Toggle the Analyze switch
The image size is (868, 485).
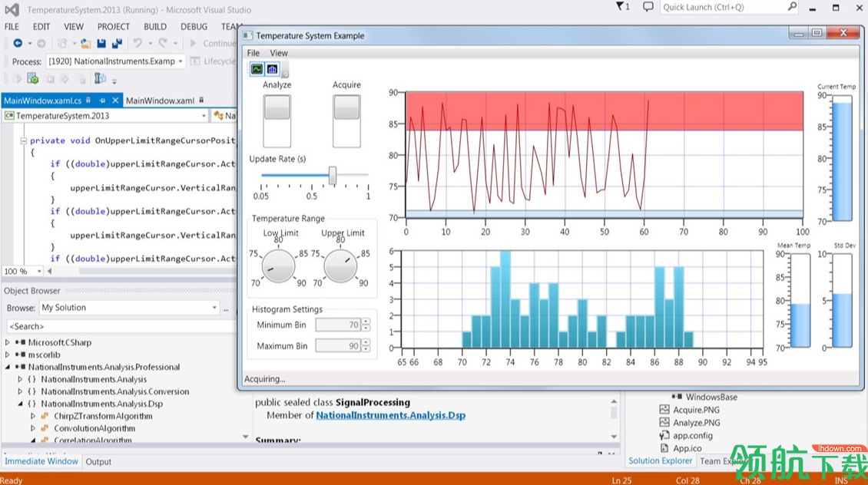[x=277, y=121]
